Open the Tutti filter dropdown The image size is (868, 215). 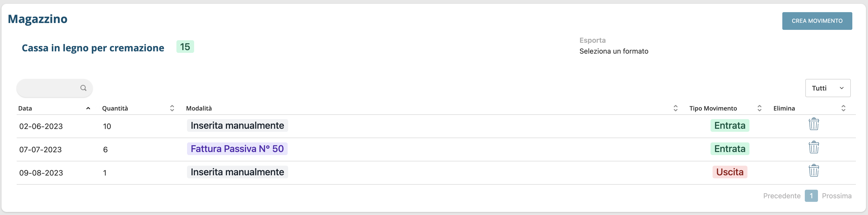click(827, 88)
